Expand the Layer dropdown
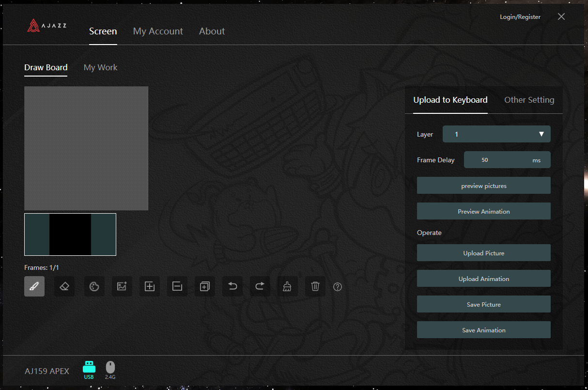588x390 pixels. coord(496,134)
